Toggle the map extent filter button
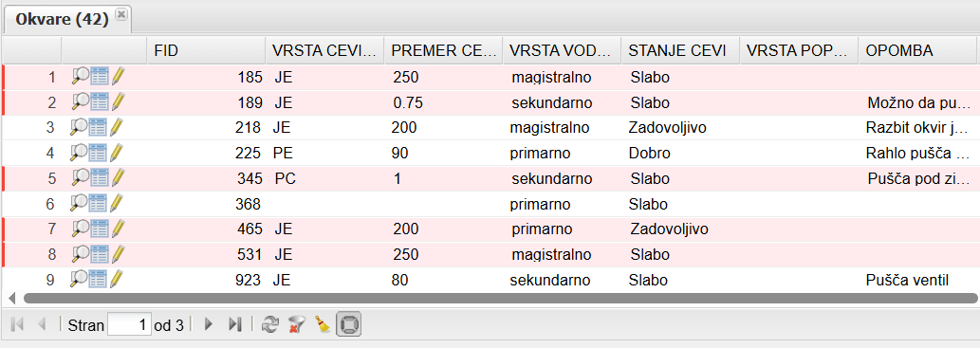Viewport: 980px width, 348px height. (349, 324)
